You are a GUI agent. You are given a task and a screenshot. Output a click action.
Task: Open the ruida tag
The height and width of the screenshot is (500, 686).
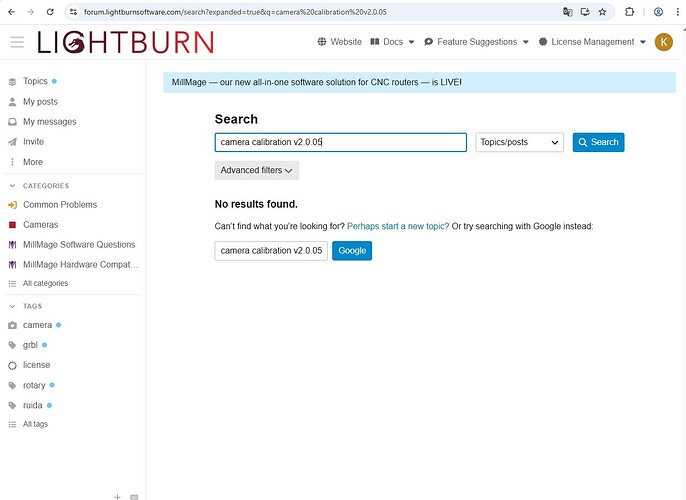click(32, 406)
